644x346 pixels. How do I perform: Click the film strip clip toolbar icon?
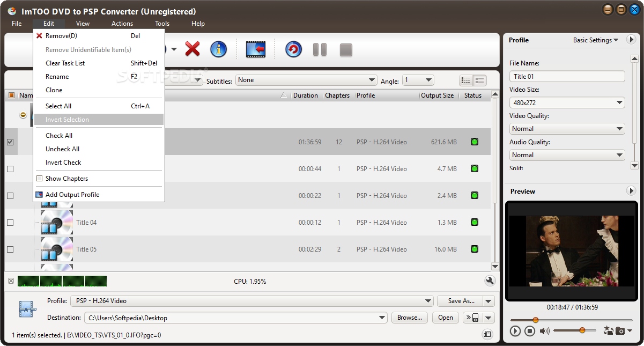pos(256,49)
